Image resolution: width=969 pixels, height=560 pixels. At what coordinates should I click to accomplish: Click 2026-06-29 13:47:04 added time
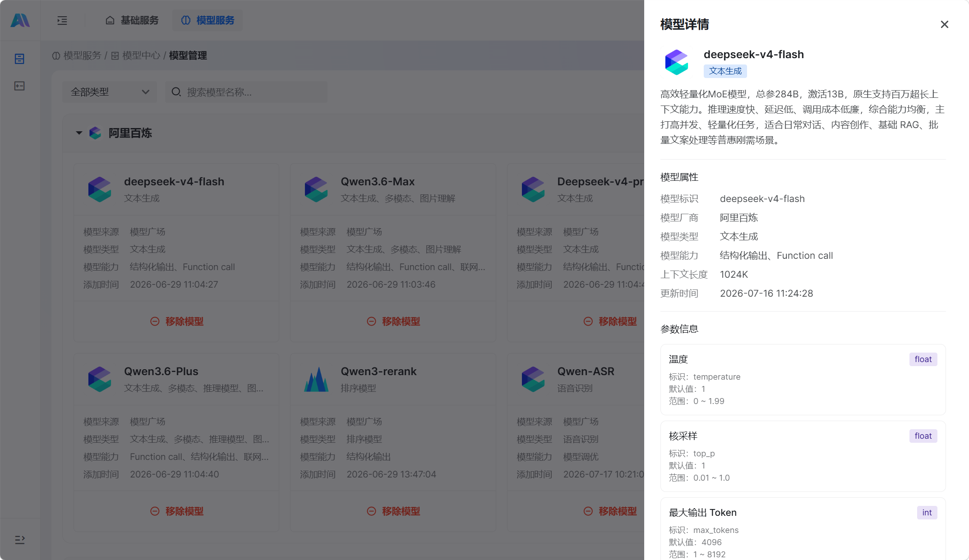391,474
